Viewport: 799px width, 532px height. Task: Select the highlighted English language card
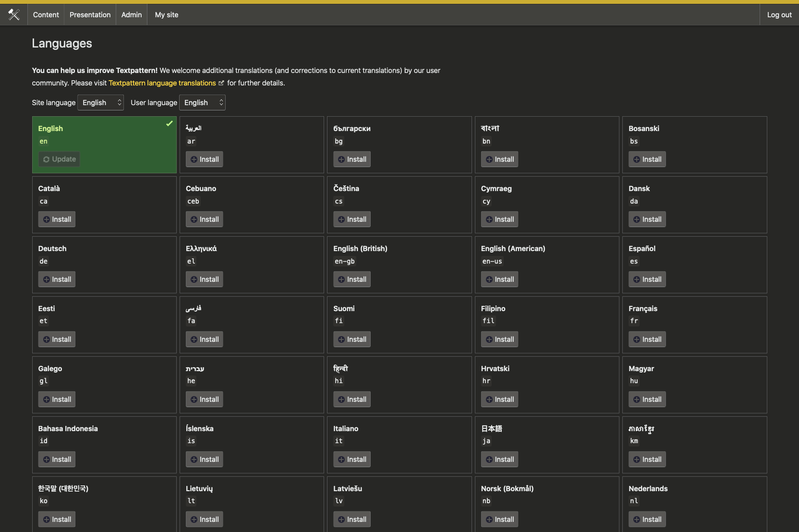104,145
